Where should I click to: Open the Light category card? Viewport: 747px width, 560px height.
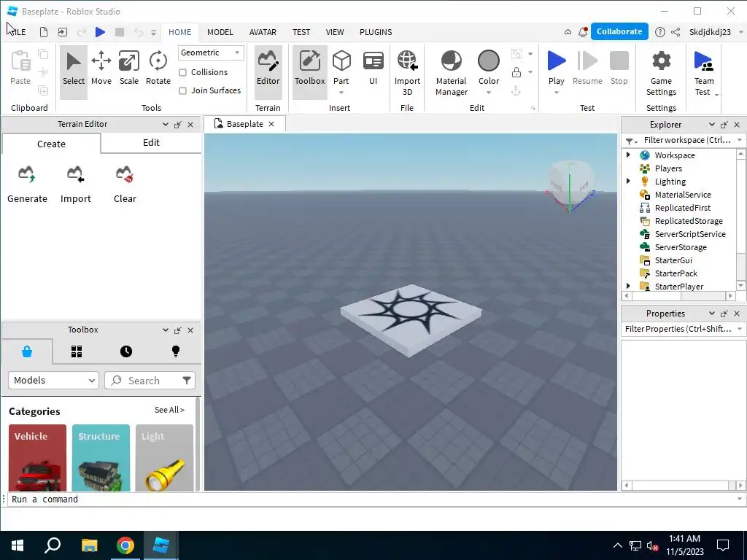click(164, 458)
